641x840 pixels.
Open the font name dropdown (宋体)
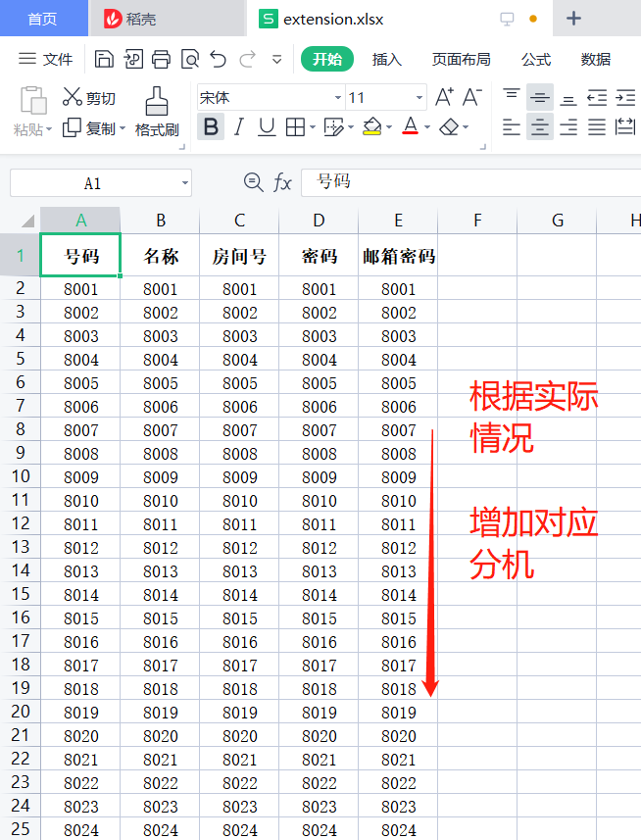coord(338,98)
